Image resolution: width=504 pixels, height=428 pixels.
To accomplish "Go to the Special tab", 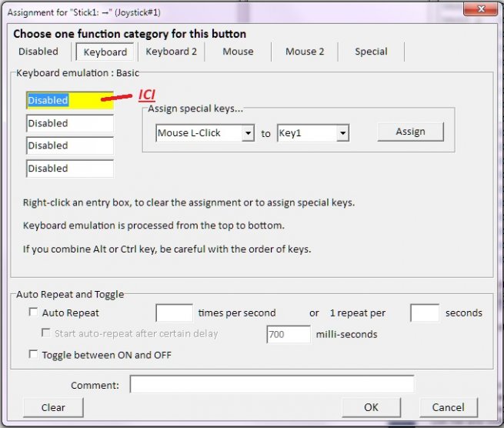I will click(x=371, y=52).
